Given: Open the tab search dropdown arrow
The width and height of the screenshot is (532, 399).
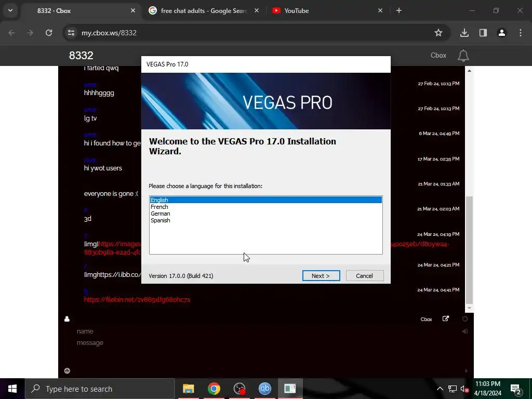Looking at the screenshot, I should [10, 10].
